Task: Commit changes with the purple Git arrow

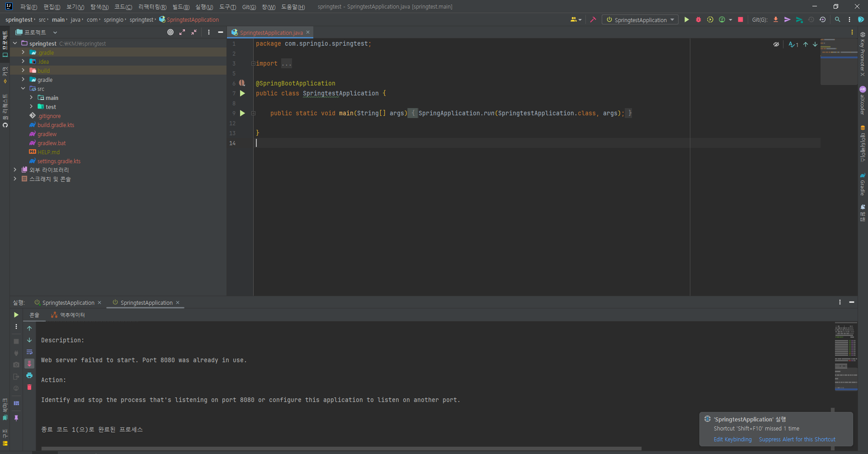Action: 788,20
